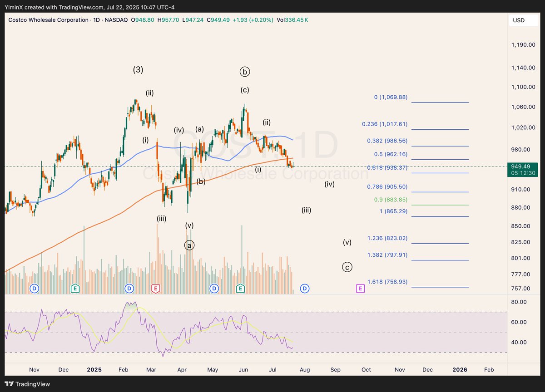Select the circled a wave label

189,245
